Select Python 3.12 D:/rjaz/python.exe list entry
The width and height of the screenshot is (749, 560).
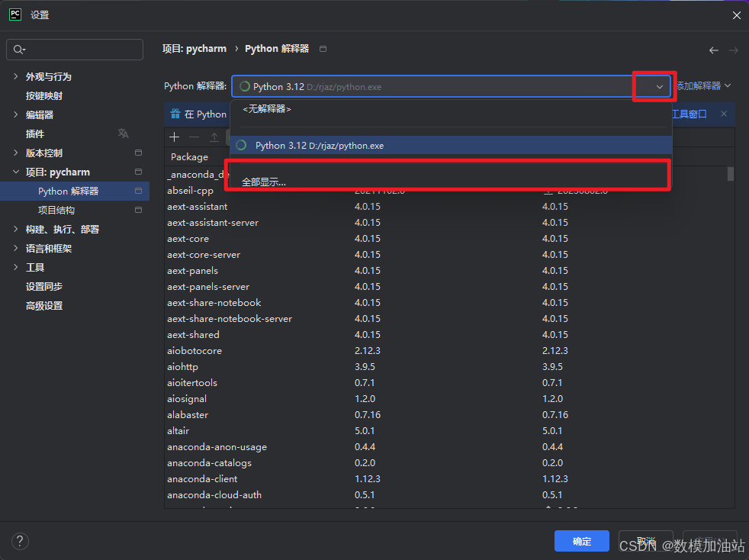pyautogui.click(x=320, y=145)
